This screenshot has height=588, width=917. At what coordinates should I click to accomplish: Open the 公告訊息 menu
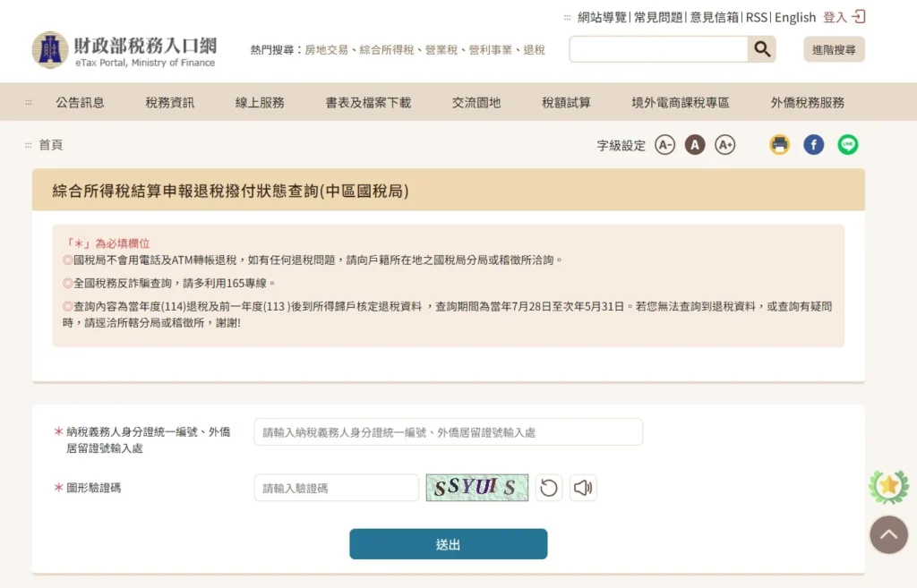(80, 102)
